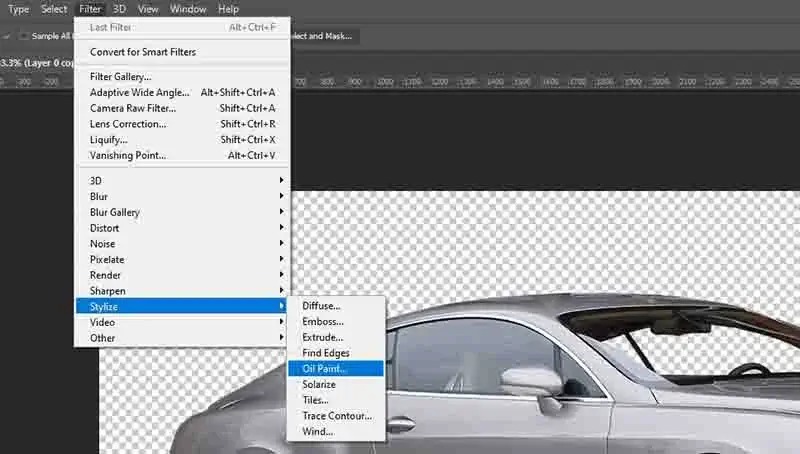Viewport: 800px width, 454px height.
Task: Launch the Liquify filter
Action: pyautogui.click(x=109, y=140)
